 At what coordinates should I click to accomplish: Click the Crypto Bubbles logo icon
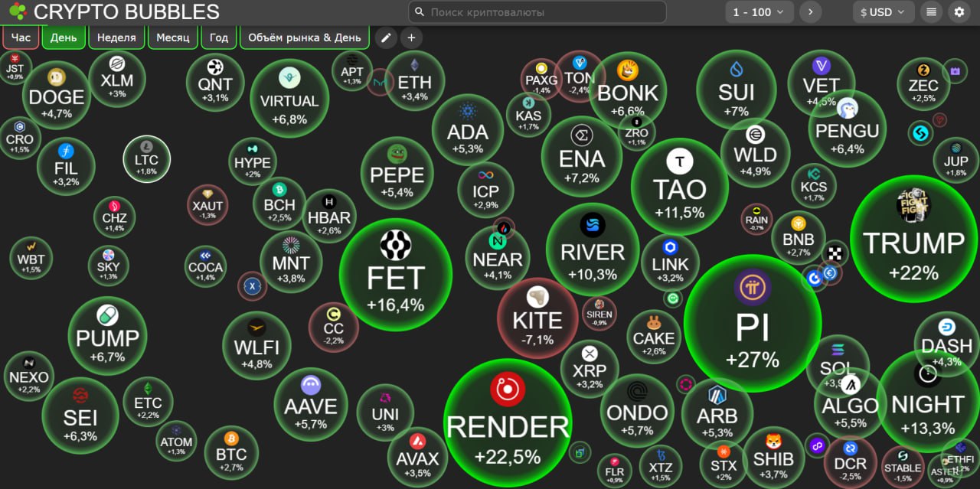pos(18,12)
